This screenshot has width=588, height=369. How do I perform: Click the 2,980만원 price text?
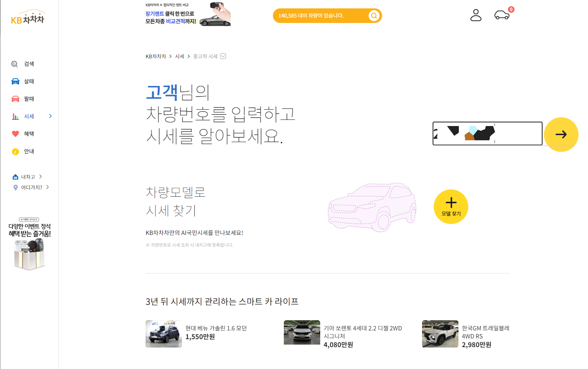[x=477, y=345]
